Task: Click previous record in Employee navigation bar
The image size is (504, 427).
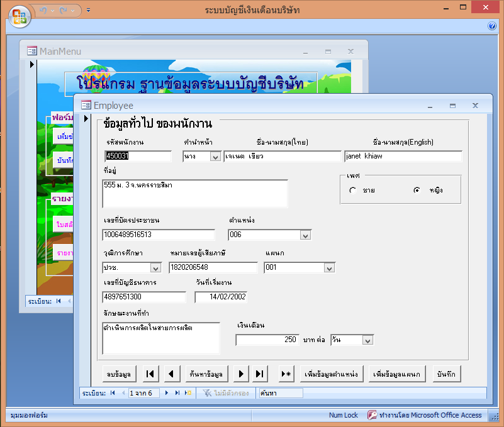Action: [123, 392]
